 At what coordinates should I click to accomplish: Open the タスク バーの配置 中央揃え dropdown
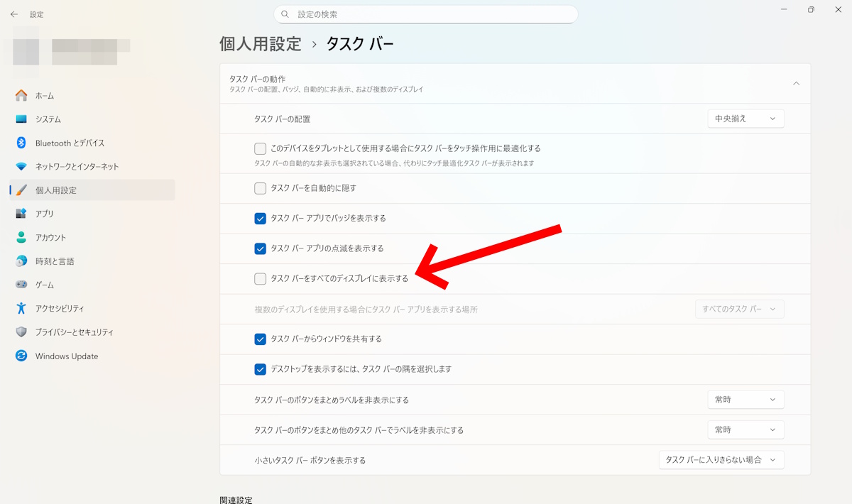pyautogui.click(x=745, y=119)
